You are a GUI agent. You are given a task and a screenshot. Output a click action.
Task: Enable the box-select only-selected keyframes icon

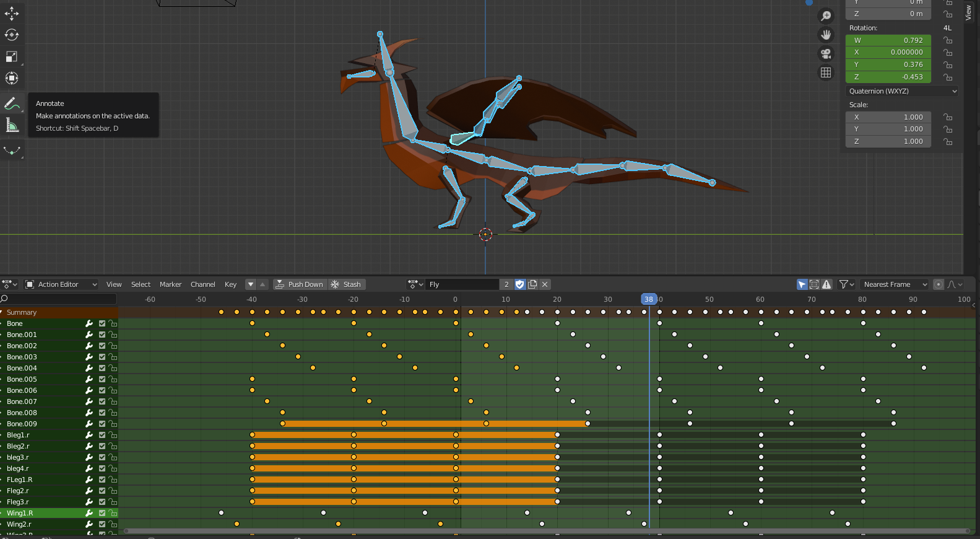pos(814,284)
